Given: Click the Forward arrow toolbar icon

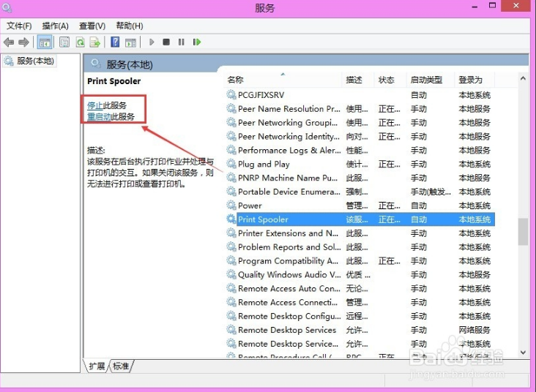Looking at the screenshot, I should (23, 42).
